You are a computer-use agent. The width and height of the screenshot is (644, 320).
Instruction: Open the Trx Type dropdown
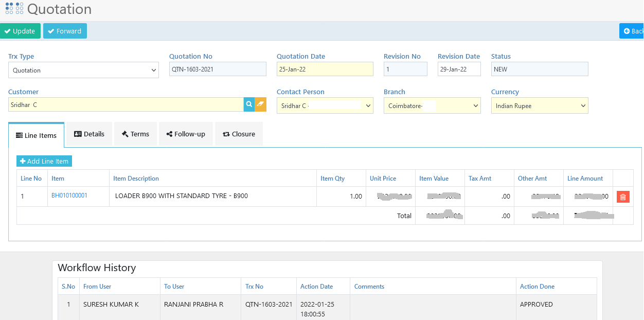coord(83,70)
